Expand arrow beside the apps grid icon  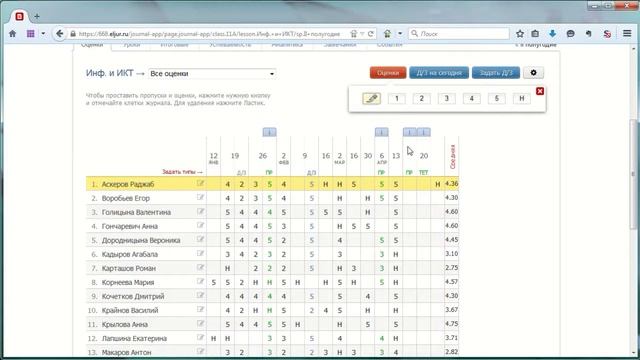pos(43,34)
